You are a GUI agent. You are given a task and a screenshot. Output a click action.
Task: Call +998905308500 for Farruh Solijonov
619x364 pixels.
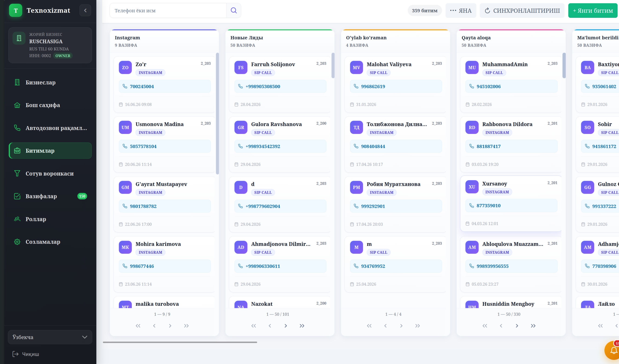[280, 86]
